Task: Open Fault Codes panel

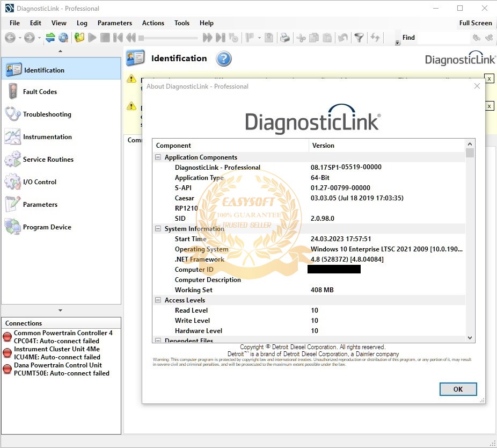Action: pyautogui.click(x=61, y=92)
